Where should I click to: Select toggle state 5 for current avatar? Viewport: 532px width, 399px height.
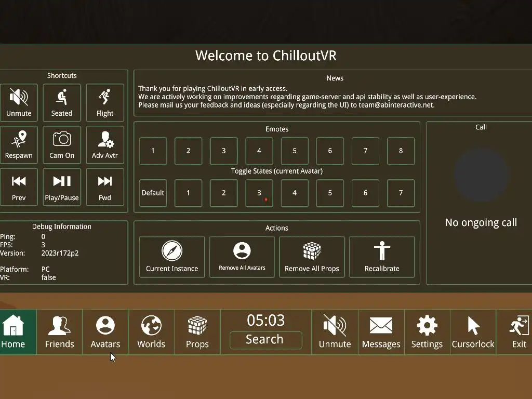330,193
